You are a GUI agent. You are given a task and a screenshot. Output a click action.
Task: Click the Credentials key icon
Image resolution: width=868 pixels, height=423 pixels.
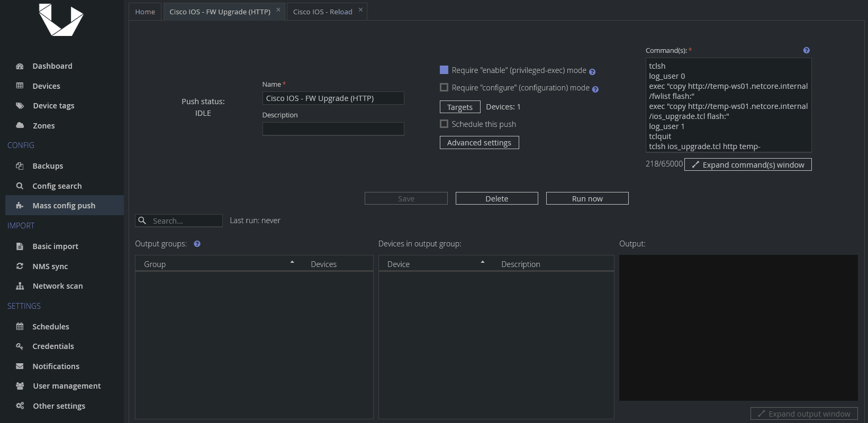coord(20,346)
